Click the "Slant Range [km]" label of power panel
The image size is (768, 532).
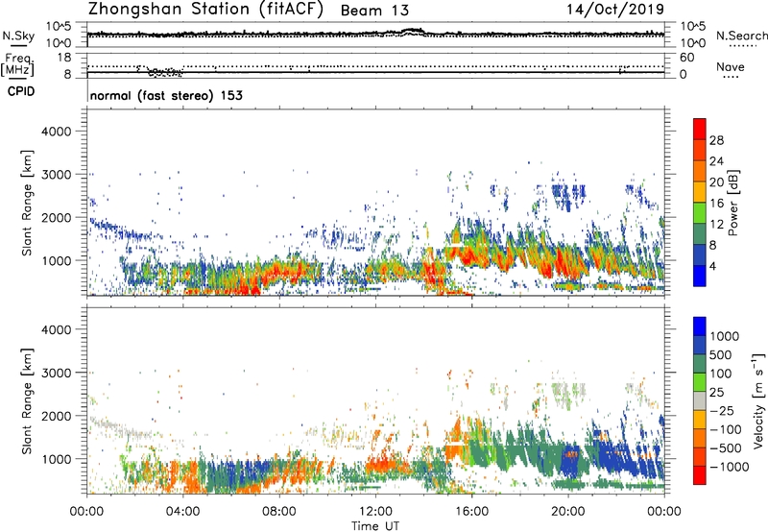coord(27,203)
